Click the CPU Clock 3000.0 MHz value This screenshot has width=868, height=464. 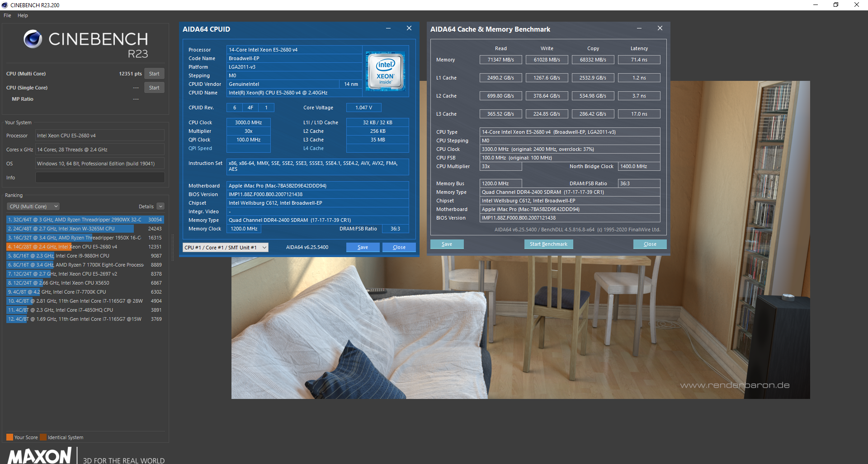[x=249, y=122]
